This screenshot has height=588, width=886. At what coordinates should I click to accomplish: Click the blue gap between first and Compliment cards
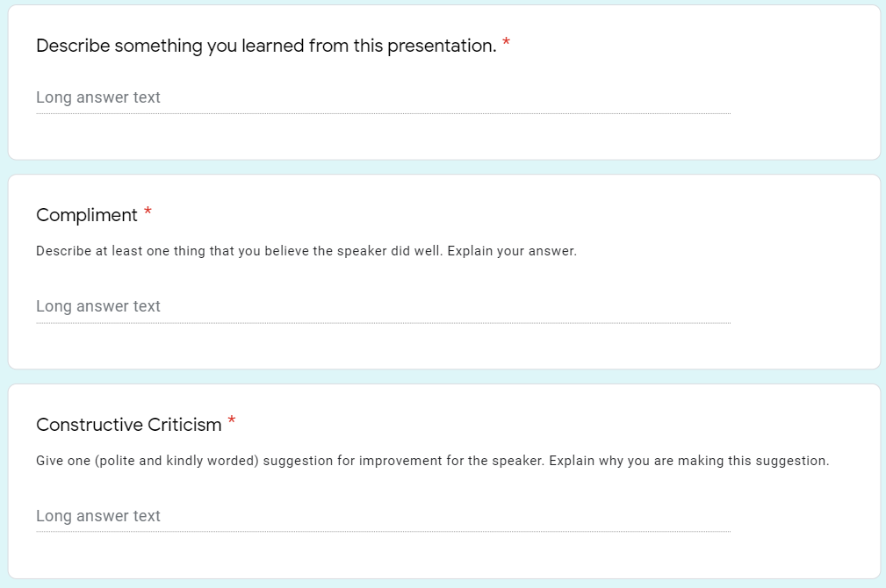(444, 168)
